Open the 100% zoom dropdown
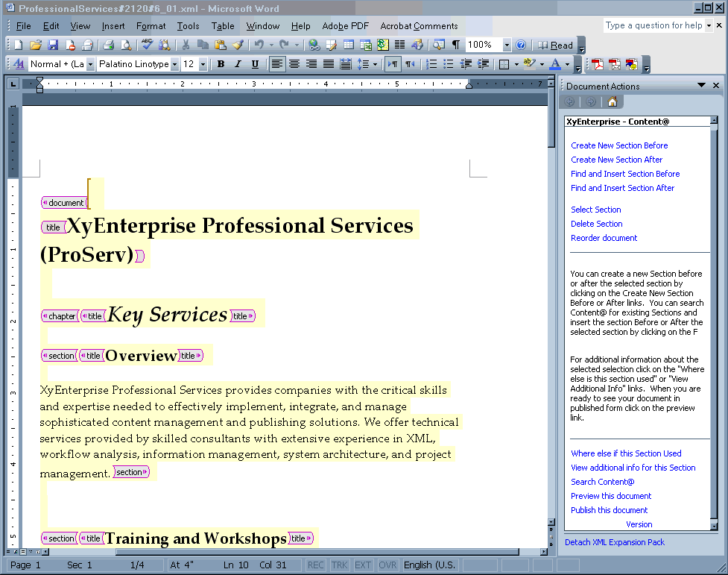 507,45
